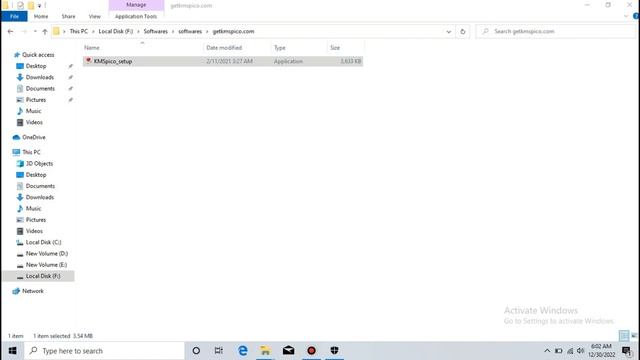Open the red recorder taskbar app
The width and height of the screenshot is (640, 360).
click(311, 351)
